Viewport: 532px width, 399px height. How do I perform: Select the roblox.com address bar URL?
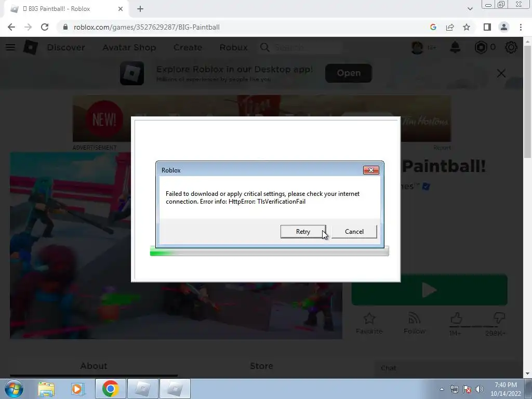[x=147, y=27]
